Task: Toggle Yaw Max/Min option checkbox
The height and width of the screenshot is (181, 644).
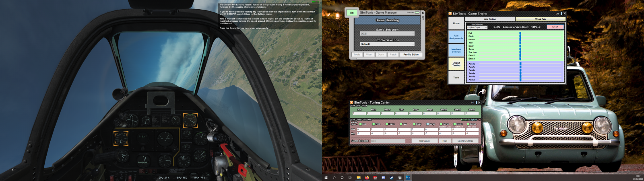Action: pos(401,124)
